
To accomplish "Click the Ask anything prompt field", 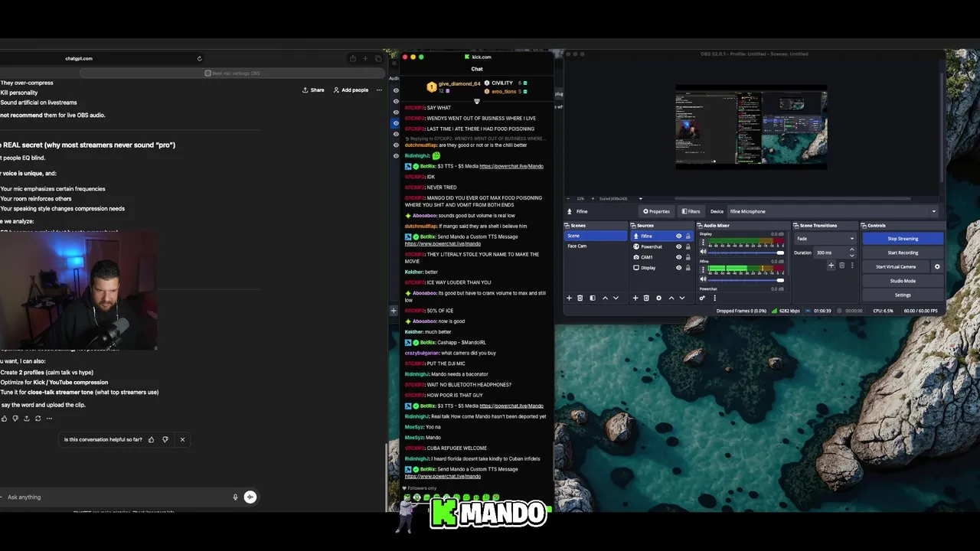I will tap(115, 497).
